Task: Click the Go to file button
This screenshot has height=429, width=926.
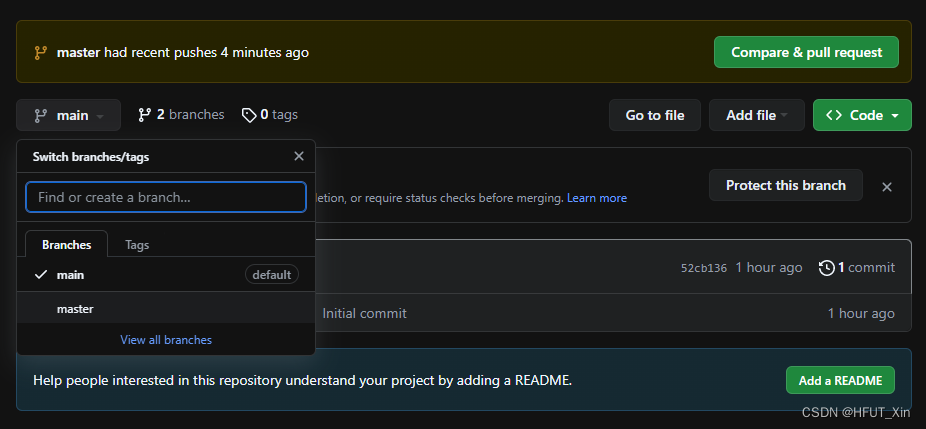Action: pyautogui.click(x=655, y=115)
